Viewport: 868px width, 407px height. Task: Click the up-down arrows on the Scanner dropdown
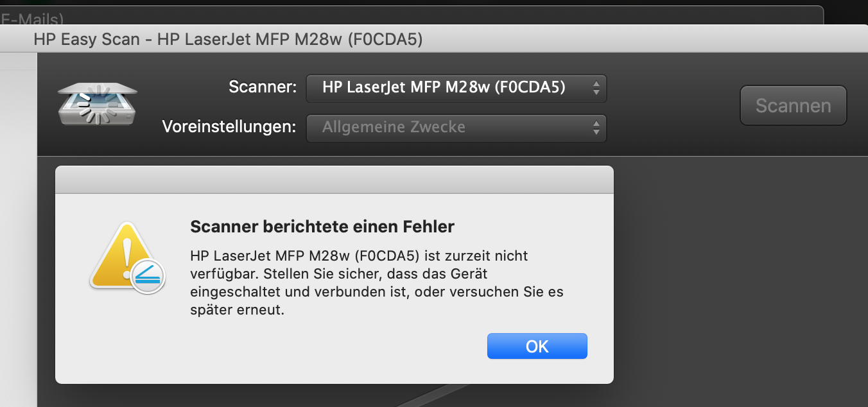[x=596, y=88]
